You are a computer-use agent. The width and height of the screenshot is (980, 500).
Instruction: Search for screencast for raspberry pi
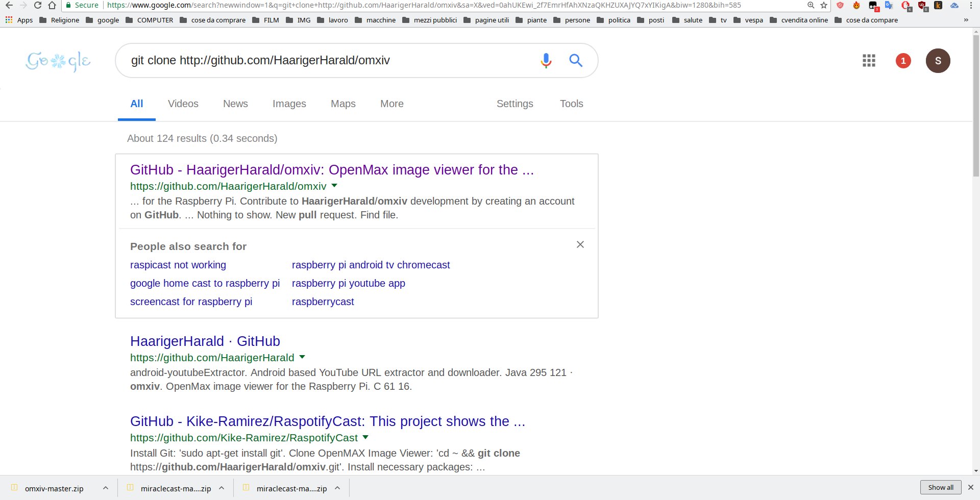[x=191, y=302]
